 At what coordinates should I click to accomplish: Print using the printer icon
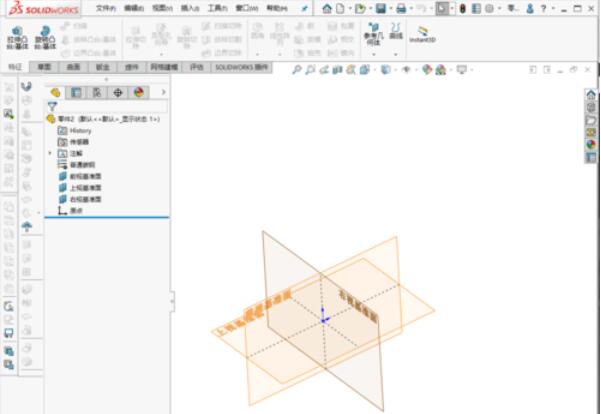click(x=401, y=8)
